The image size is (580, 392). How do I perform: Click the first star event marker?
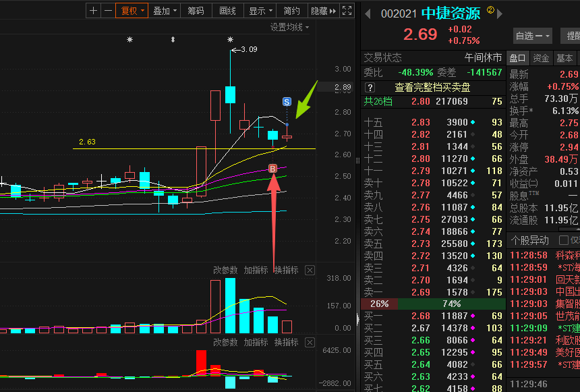pos(129,39)
